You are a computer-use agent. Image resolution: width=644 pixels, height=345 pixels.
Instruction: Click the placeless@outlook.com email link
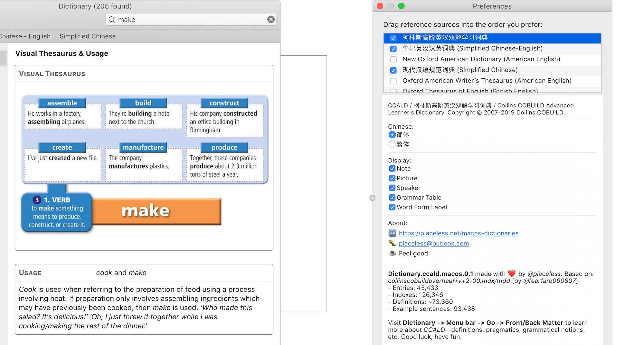pyautogui.click(x=434, y=243)
